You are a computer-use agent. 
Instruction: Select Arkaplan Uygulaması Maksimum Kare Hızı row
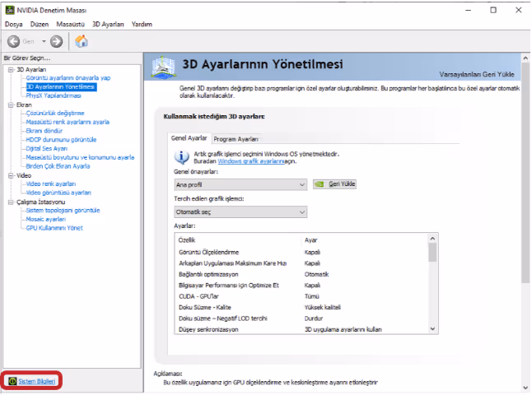tap(302, 263)
